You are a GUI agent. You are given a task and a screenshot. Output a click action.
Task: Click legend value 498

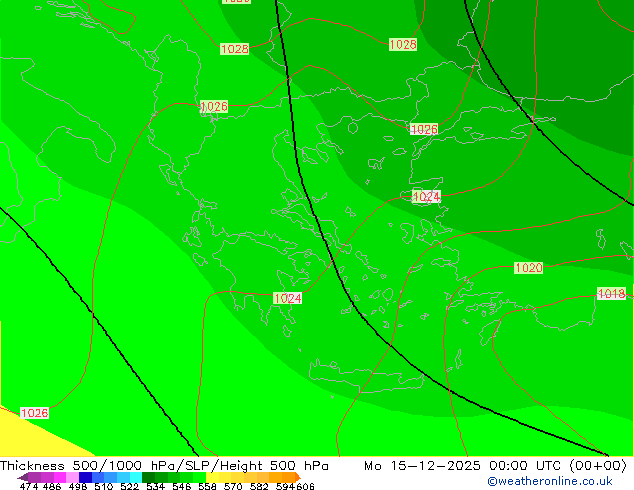coord(78,486)
